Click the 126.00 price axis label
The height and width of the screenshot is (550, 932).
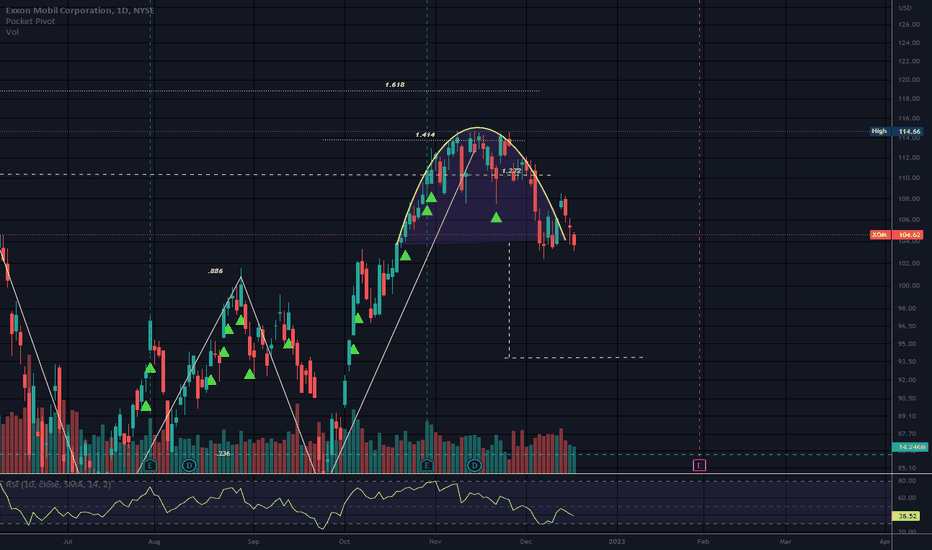[x=909, y=25]
